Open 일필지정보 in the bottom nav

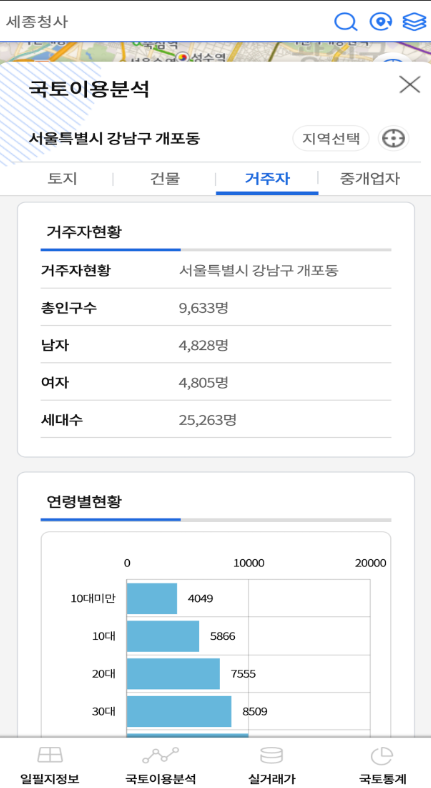[x=50, y=764]
